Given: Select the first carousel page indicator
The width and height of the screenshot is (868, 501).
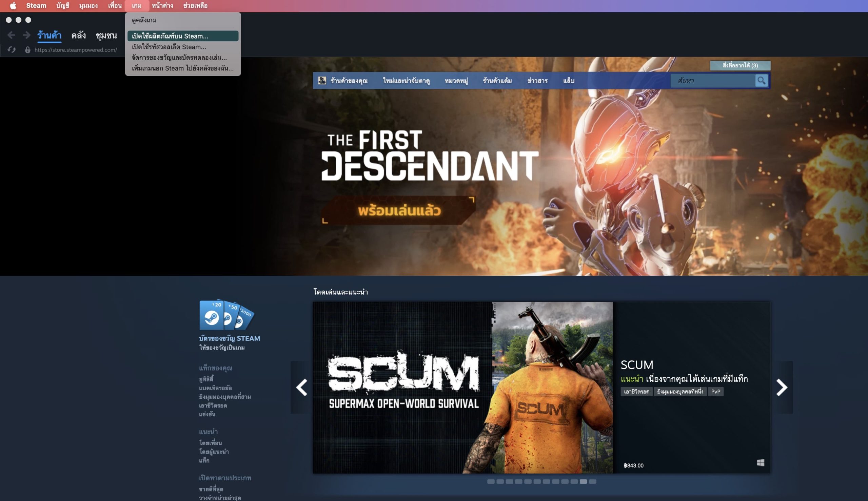Looking at the screenshot, I should point(491,481).
